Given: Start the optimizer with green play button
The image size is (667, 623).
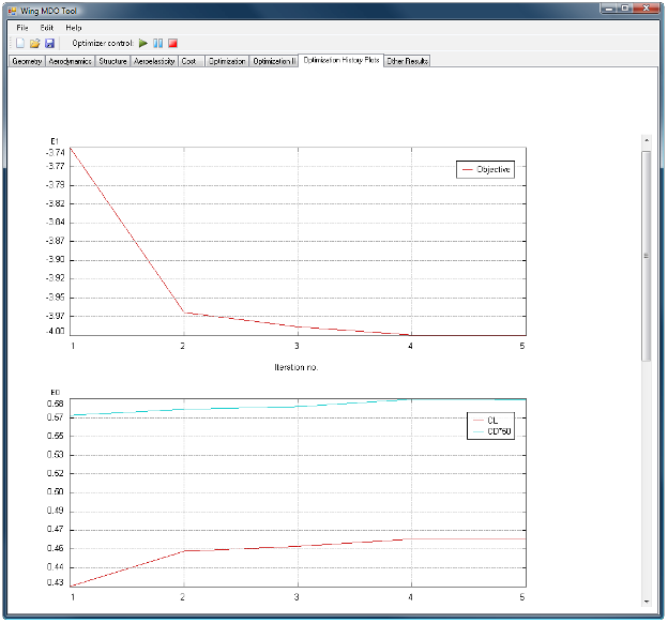Looking at the screenshot, I should [143, 43].
